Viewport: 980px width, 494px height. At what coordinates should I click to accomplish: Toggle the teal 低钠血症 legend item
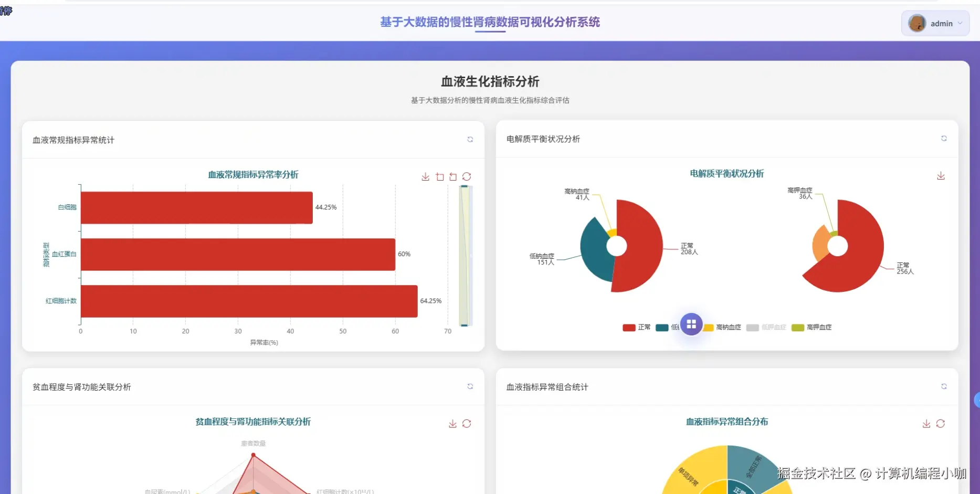(668, 328)
